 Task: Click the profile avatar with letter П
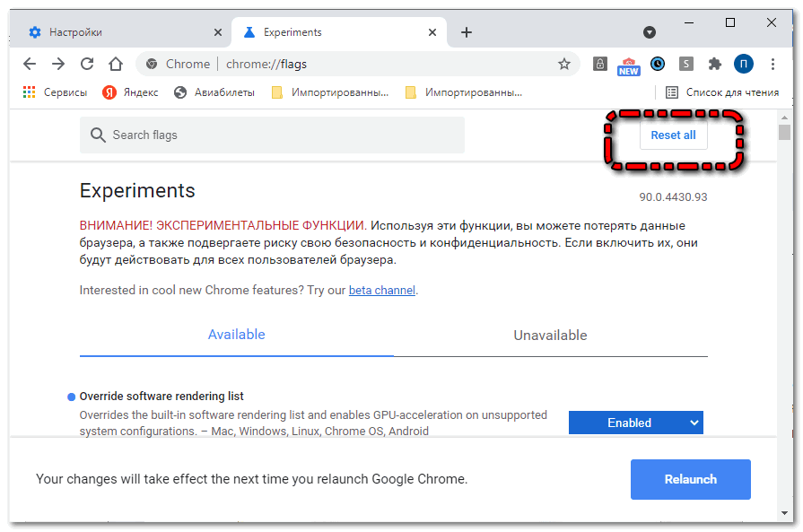(743, 64)
